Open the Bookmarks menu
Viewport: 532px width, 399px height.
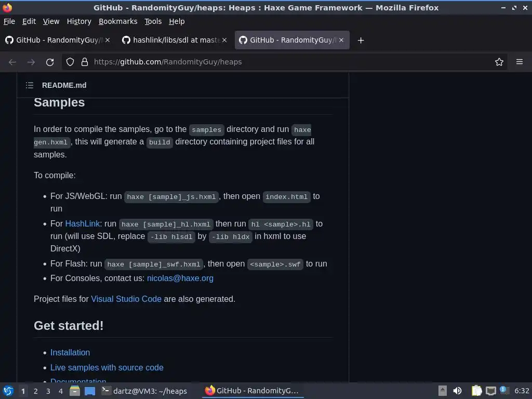coord(118,21)
